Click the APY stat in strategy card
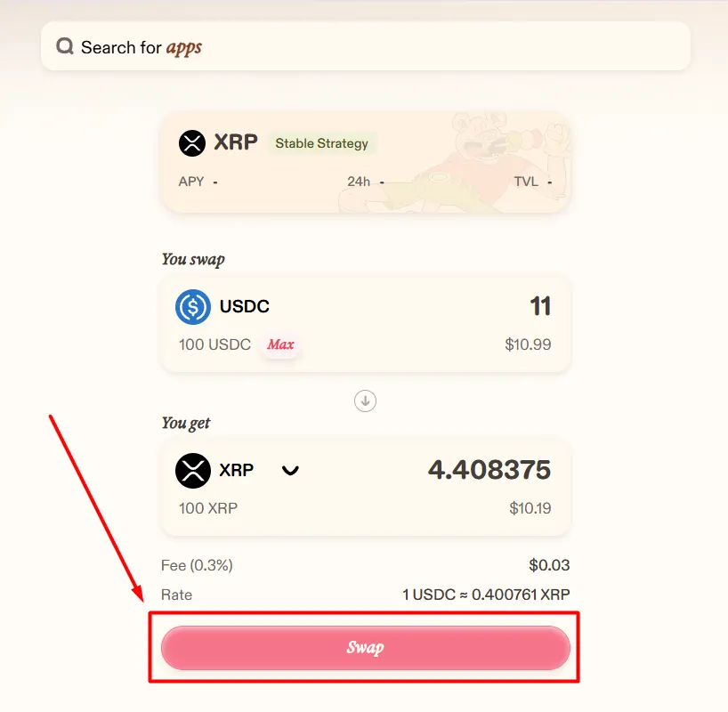728x712 pixels. [x=198, y=182]
